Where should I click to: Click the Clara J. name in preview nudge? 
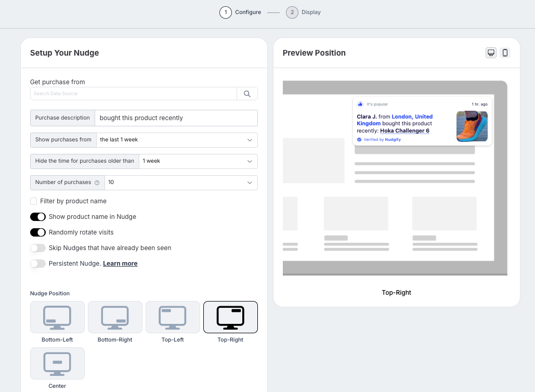tap(367, 116)
